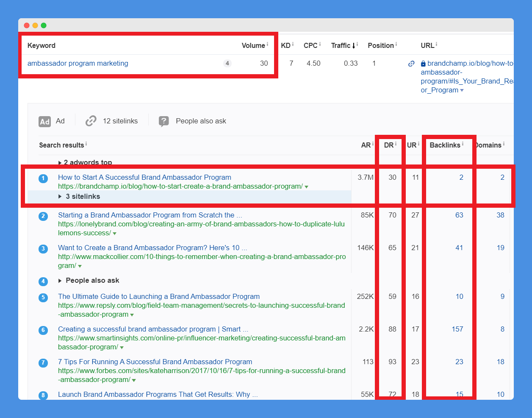Image resolution: width=532 pixels, height=418 pixels.
Task: Click the AR column header
Action: click(366, 145)
